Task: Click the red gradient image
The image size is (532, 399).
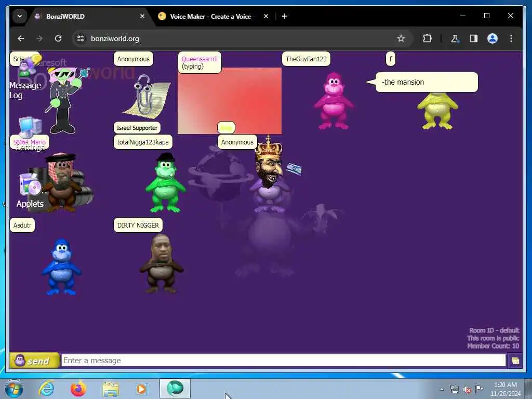Action: (229, 101)
